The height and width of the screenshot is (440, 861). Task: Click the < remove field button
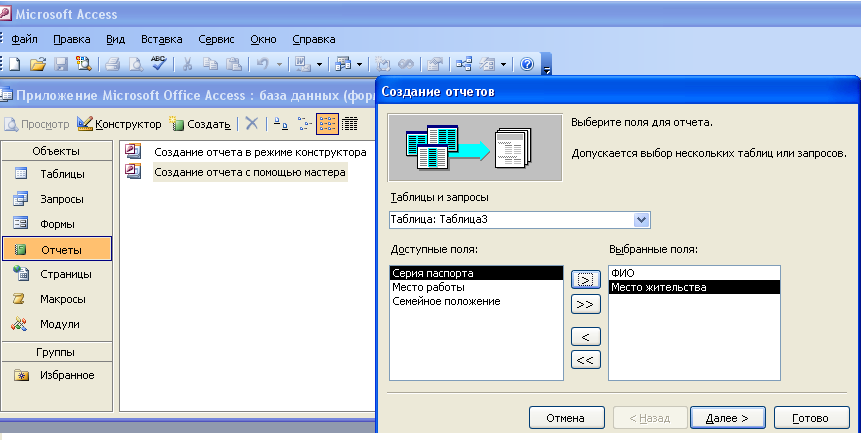click(x=585, y=337)
